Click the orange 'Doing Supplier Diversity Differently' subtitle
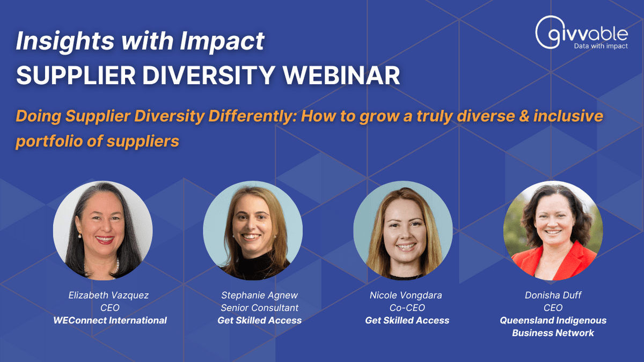This screenshot has height=362, width=644. tap(310, 129)
